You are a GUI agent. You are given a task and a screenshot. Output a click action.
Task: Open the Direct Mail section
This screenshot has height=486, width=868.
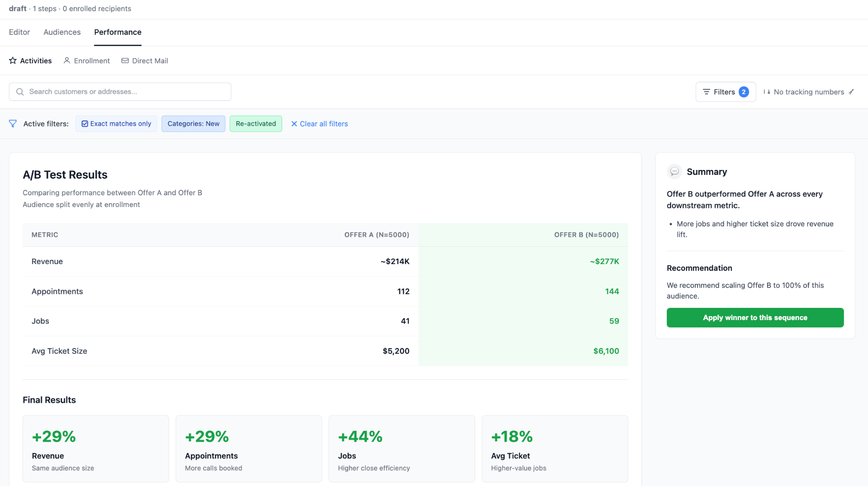click(x=150, y=61)
